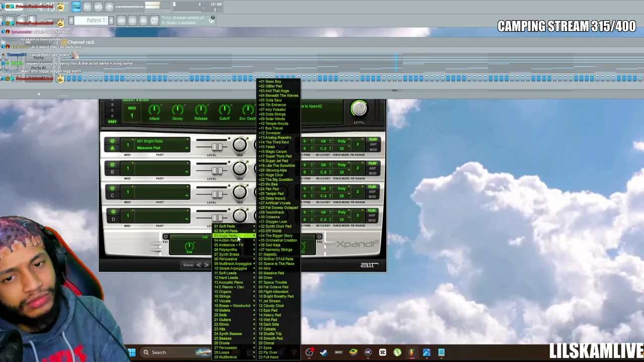Open part A voice mode Poly dropdown

[343, 141]
